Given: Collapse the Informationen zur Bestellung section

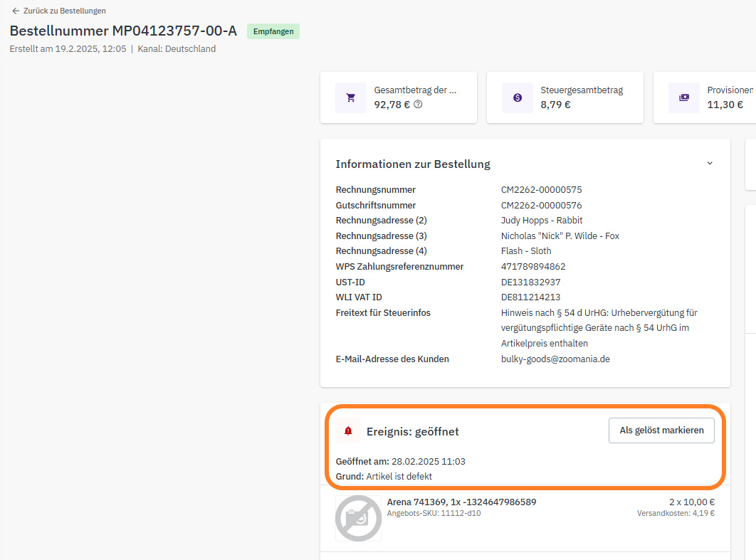Looking at the screenshot, I should pyautogui.click(x=709, y=164).
